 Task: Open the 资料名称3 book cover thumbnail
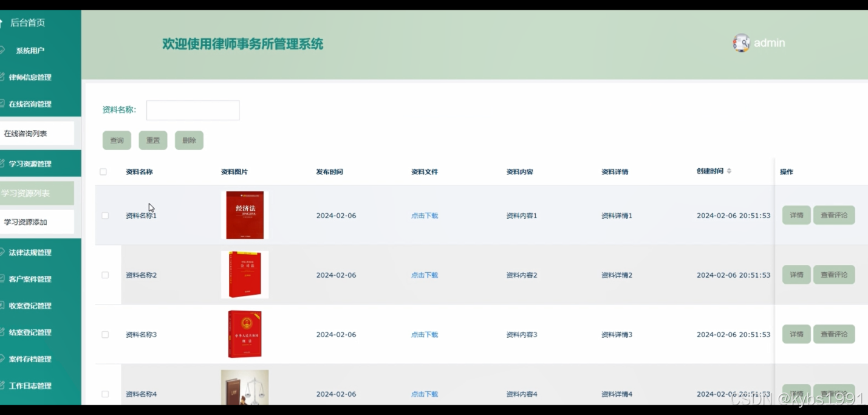click(245, 334)
